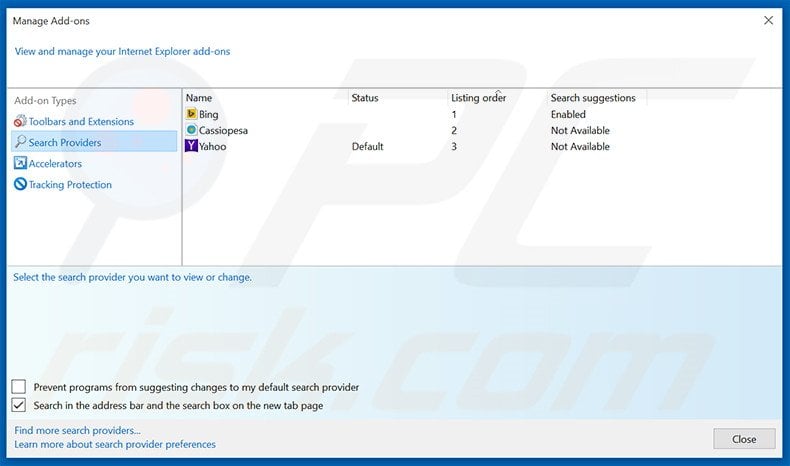Image resolution: width=790 pixels, height=466 pixels.
Task: Click the Toolbars and Extensions gear icon
Action: [20, 121]
